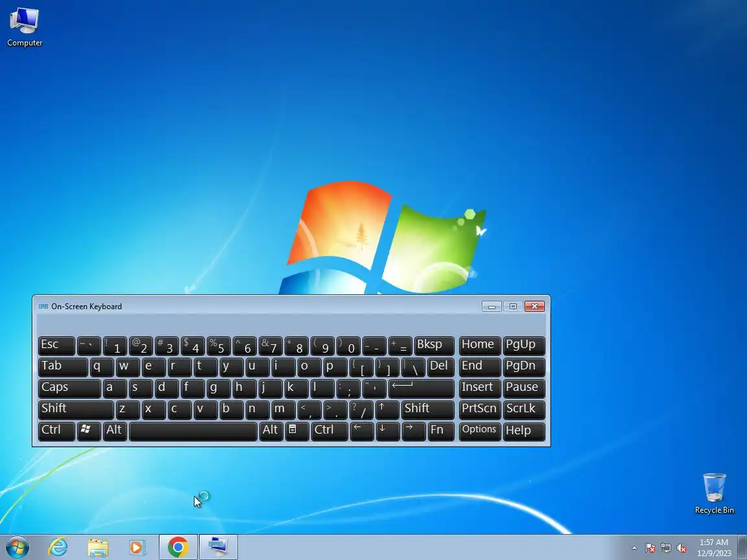The width and height of the screenshot is (747, 560).
Task: Toggle the right Alt key
Action: pos(271,432)
